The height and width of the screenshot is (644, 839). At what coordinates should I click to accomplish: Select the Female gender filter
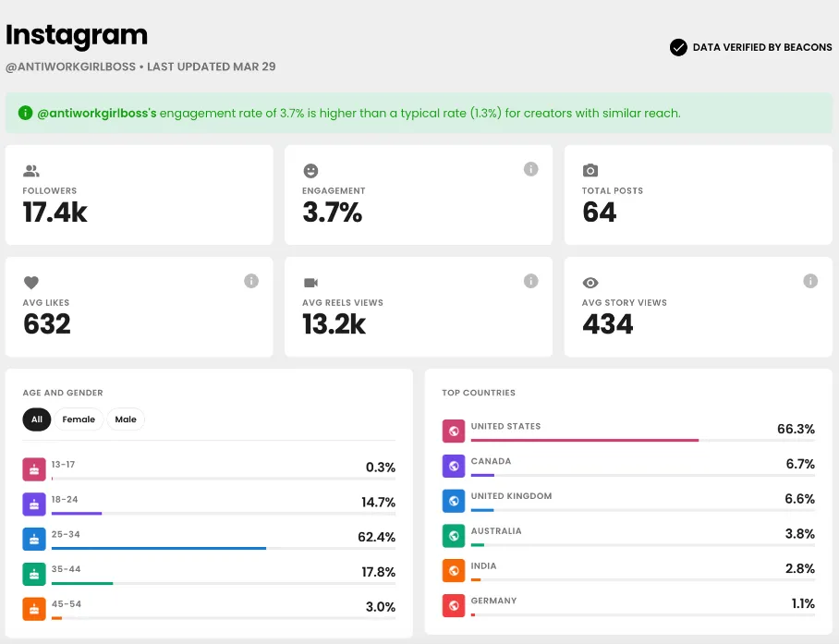[79, 419]
